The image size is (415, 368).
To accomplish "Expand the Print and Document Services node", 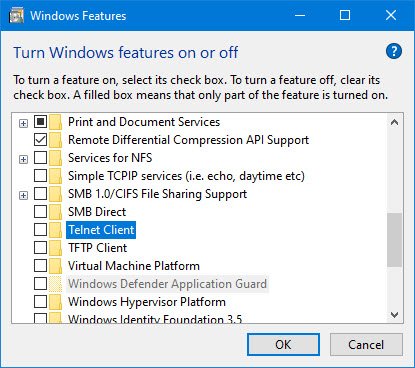I will tap(23, 124).
